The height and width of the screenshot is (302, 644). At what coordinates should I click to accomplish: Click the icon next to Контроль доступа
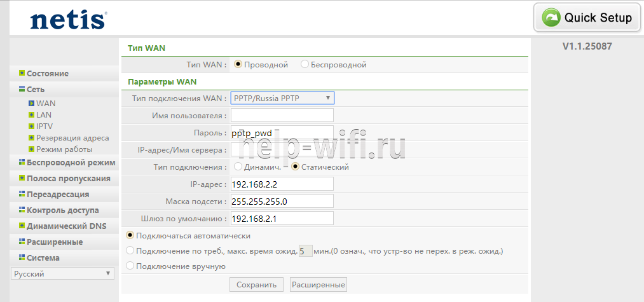click(x=22, y=210)
